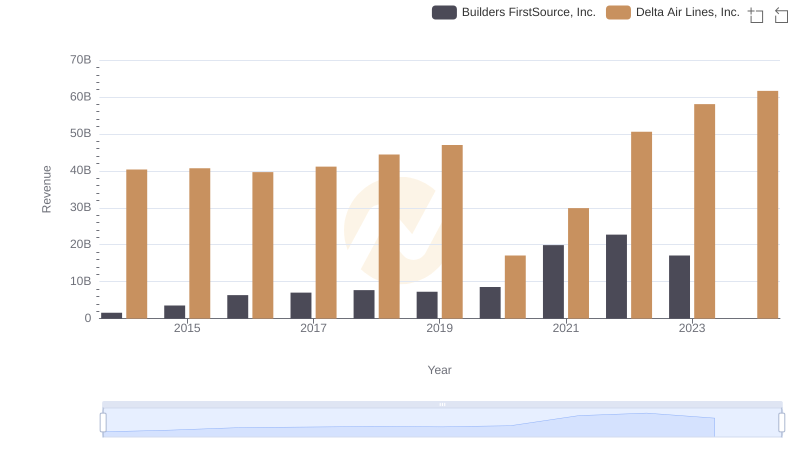Click the Builders FirstSource bar for 2019

point(427,305)
